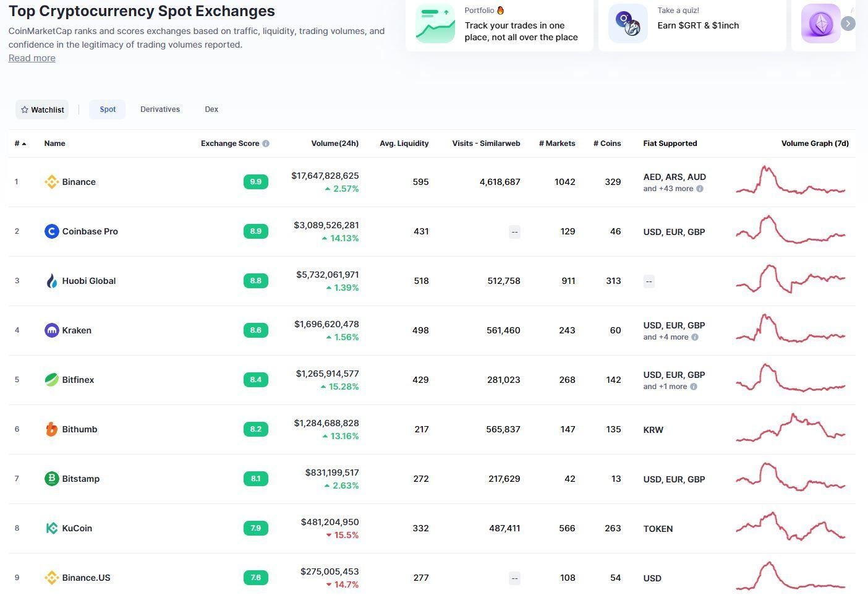
Task: Open Bithumb's 7-day volume graph
Action: 790,429
